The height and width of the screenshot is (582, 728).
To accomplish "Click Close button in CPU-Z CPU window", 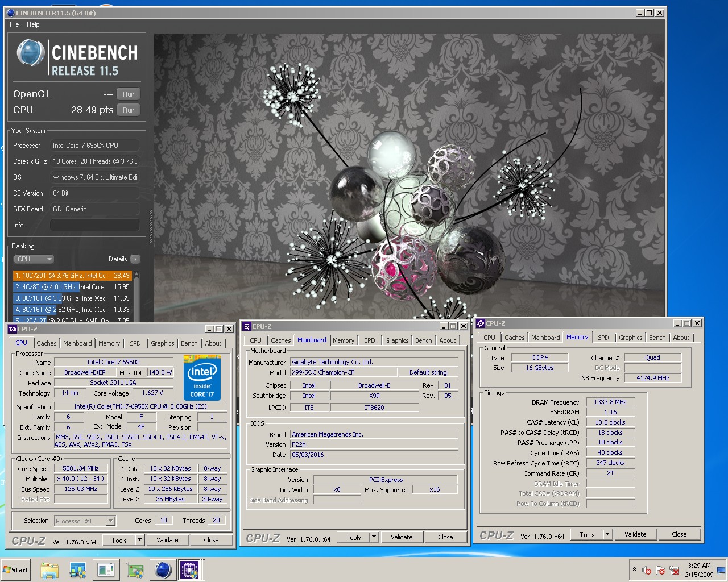I will click(211, 541).
